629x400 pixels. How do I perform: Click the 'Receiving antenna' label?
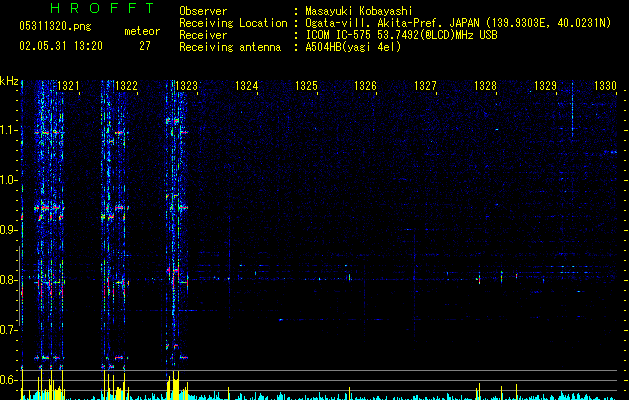tap(230, 47)
